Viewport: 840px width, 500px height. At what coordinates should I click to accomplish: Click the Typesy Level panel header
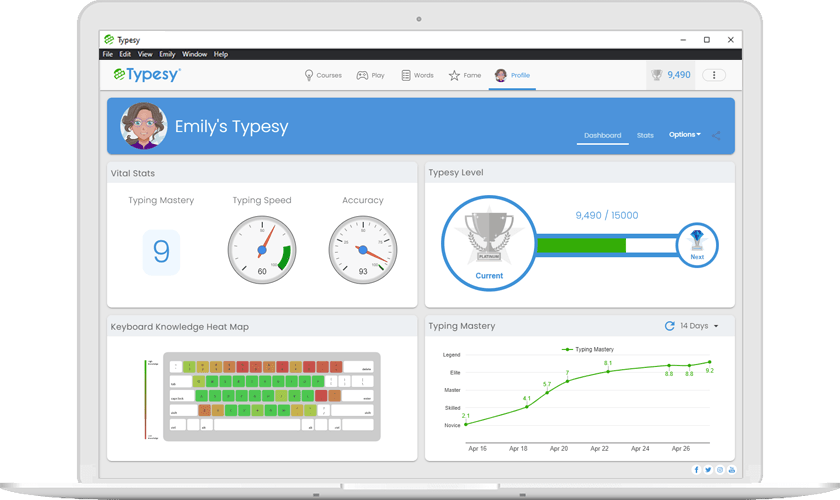580,173
